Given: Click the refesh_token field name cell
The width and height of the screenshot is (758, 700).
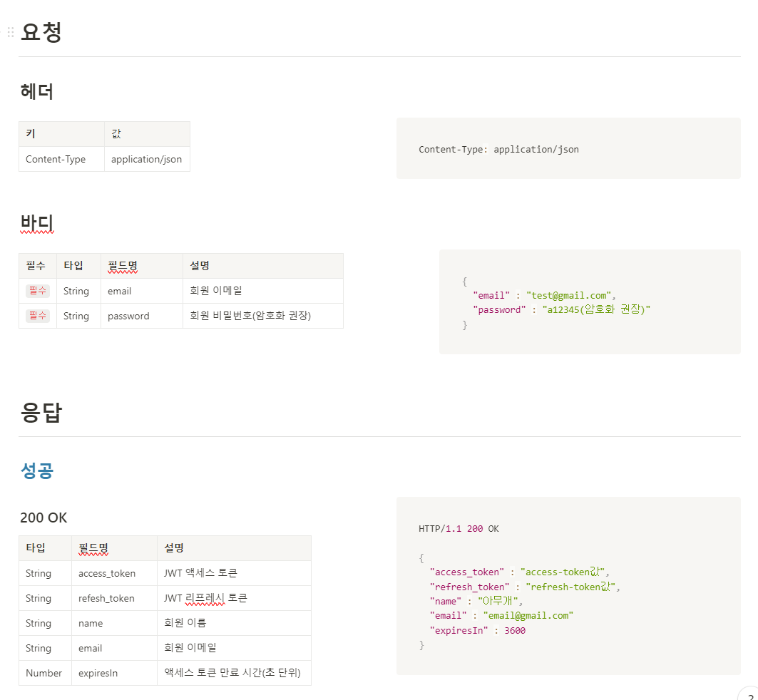Looking at the screenshot, I should tap(107, 598).
